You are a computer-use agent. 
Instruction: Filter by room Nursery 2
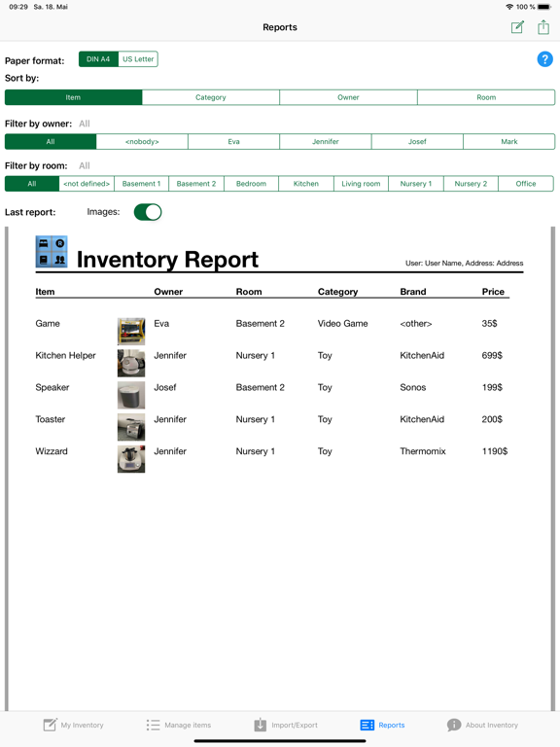point(471,184)
